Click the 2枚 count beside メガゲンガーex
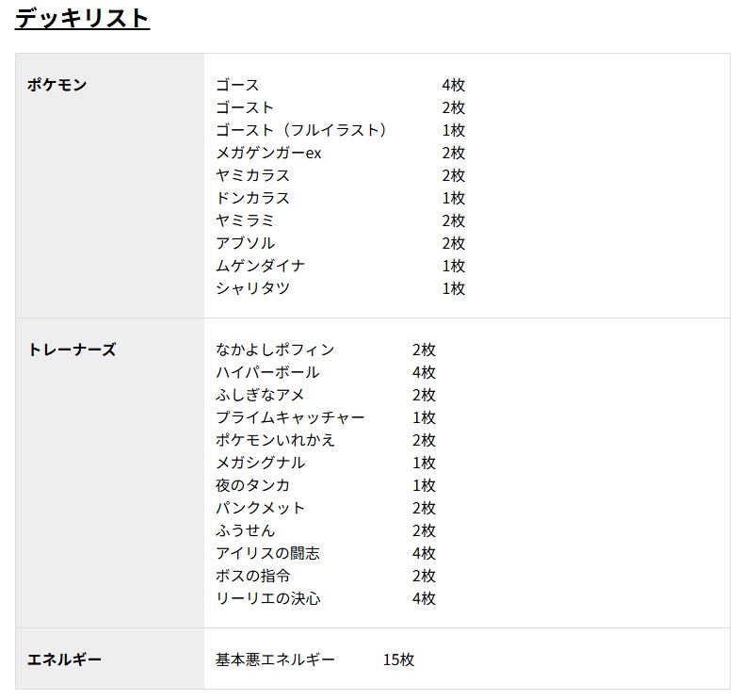741x700 pixels. tap(454, 153)
